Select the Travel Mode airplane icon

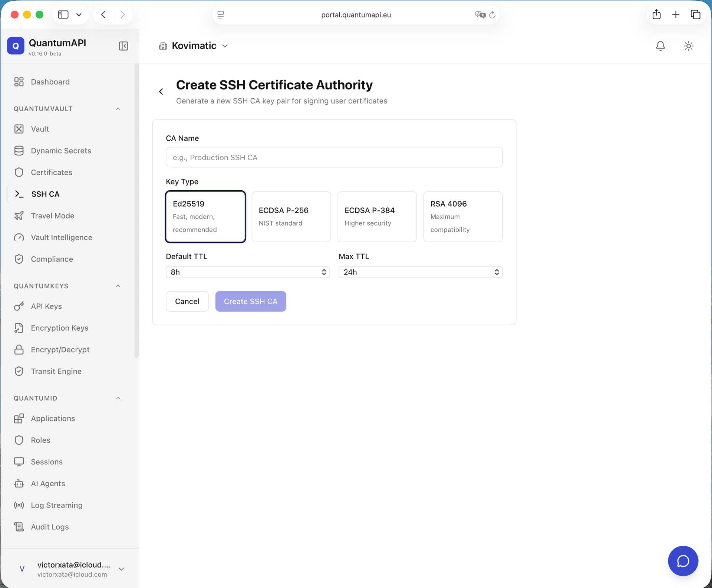coord(19,216)
